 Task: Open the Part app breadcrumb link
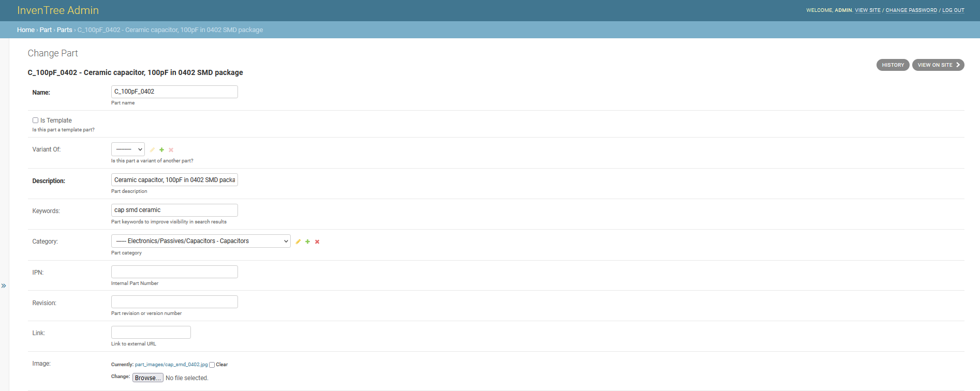(46, 30)
